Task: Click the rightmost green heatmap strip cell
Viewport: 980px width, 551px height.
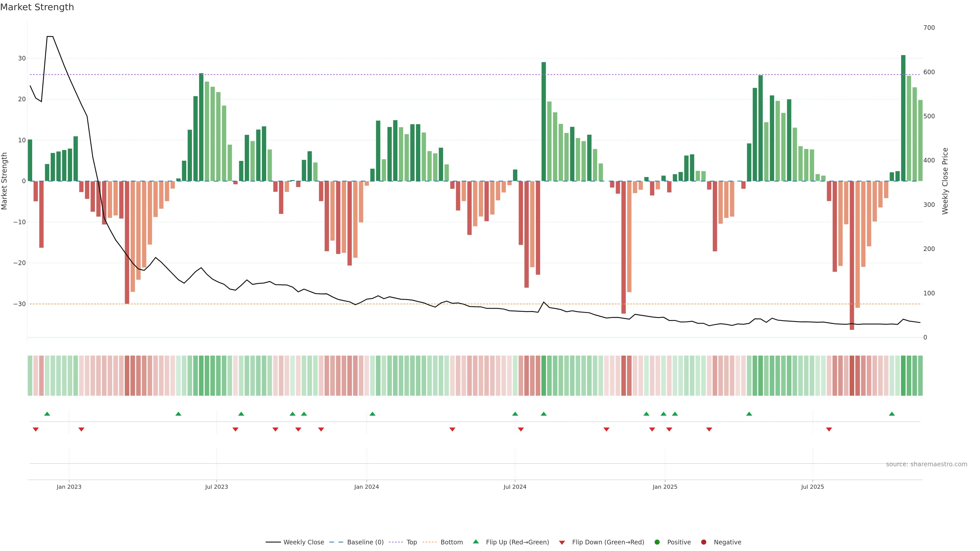Action: tap(920, 375)
